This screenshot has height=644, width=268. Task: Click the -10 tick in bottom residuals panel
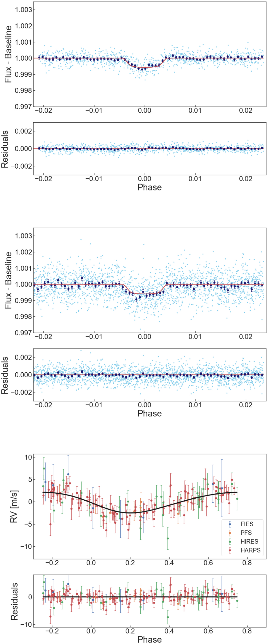tap(26, 624)
